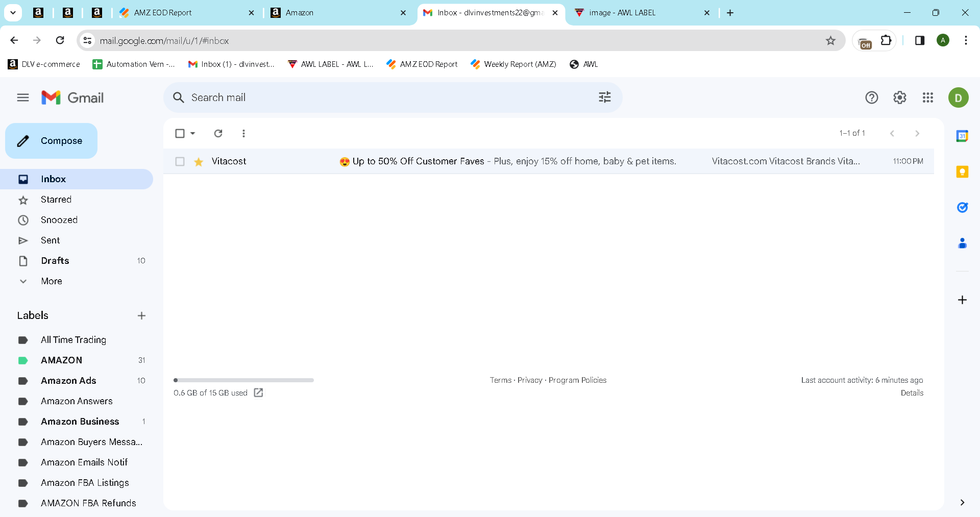Click the extension icon labeled Off
Viewport: 980px width, 517px height.
865,43
